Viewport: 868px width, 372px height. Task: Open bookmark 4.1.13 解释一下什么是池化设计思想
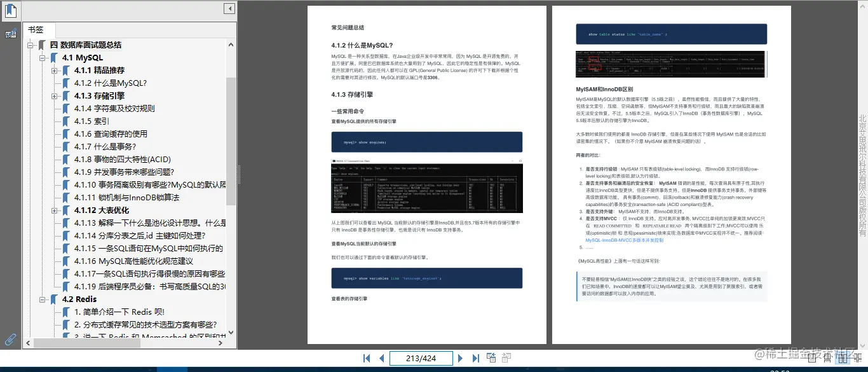pos(149,223)
